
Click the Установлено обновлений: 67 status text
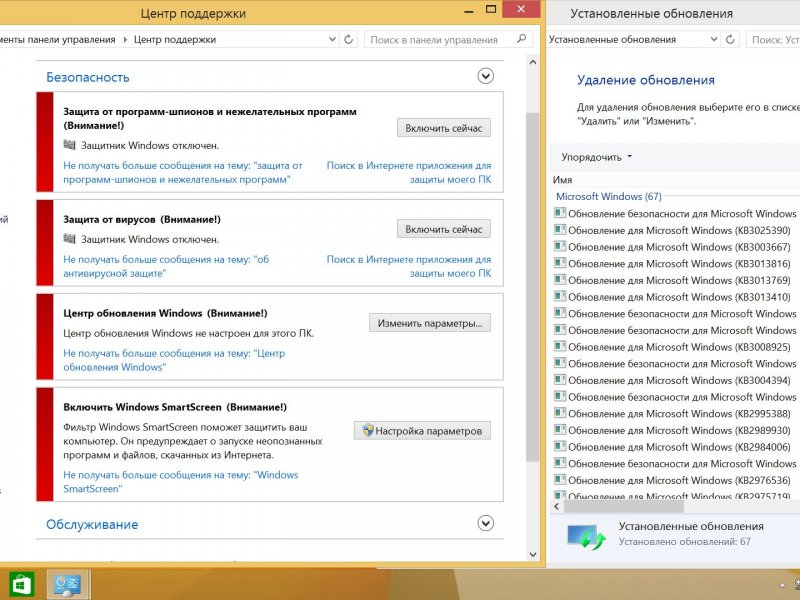tap(685, 542)
